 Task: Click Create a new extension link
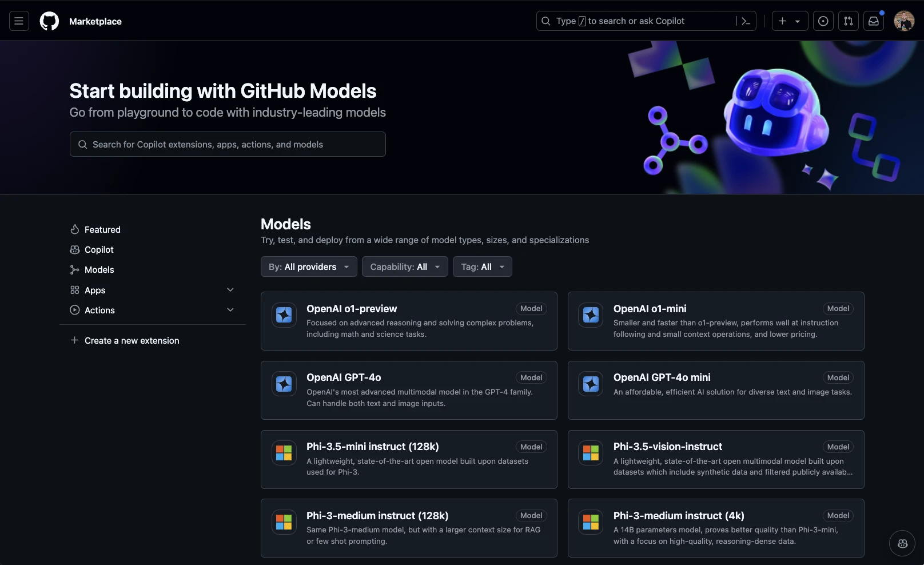(132, 340)
